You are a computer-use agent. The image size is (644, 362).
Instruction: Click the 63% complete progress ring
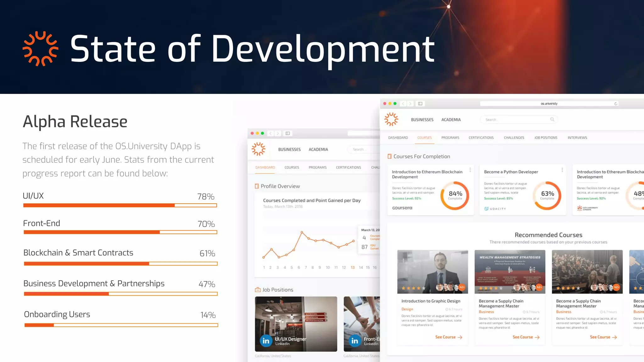point(547,195)
